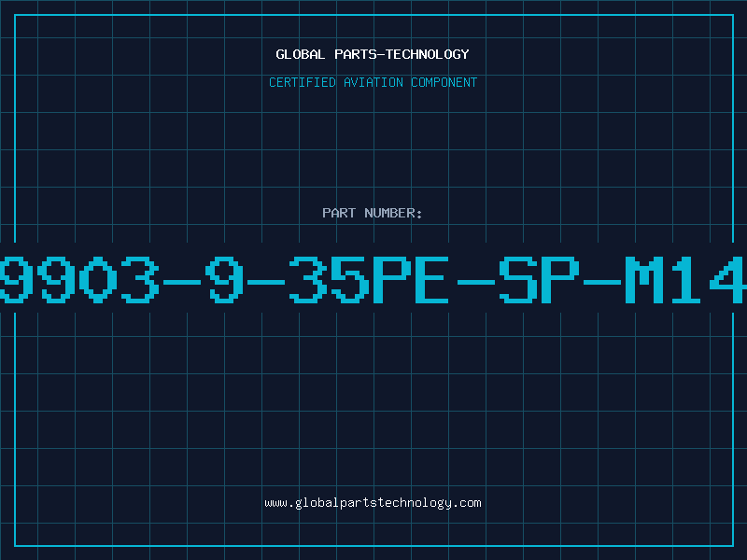
Task: Click the dash between 35PE and SP
Action: [x=476, y=283]
